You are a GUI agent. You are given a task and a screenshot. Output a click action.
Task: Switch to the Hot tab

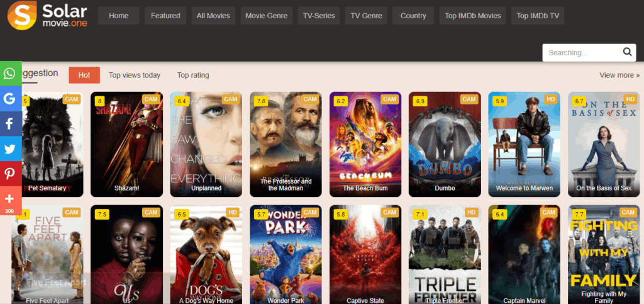pos(84,75)
